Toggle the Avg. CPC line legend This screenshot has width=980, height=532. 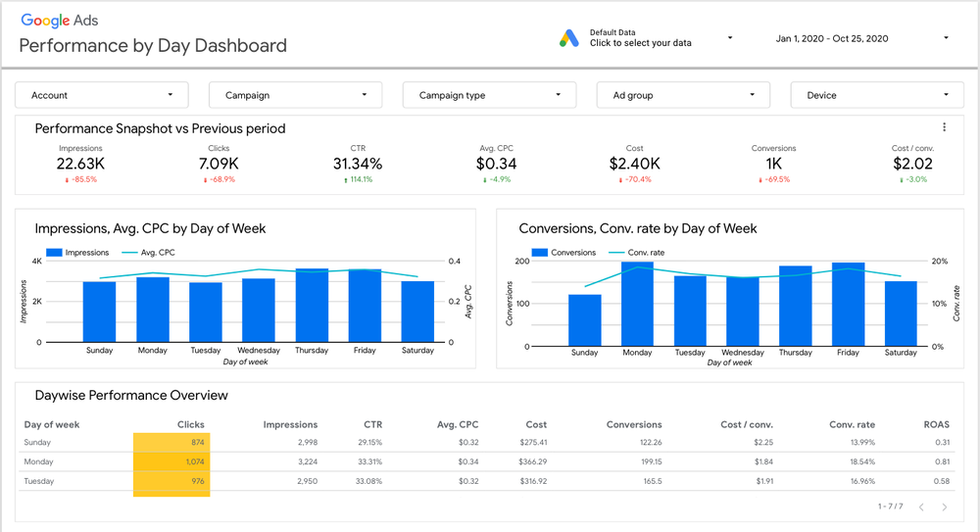[x=147, y=253]
